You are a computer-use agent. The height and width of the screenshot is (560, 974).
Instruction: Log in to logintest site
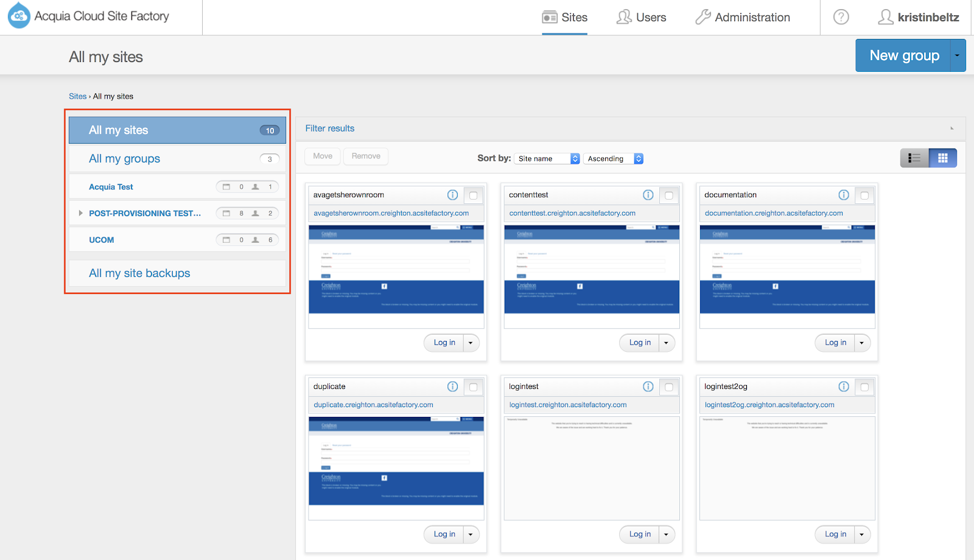(640, 534)
